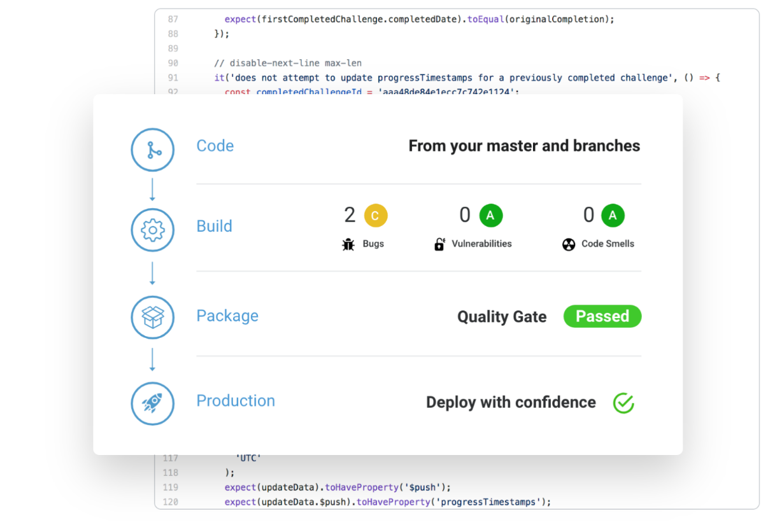Click the yellow C bug severity swatch
This screenshot has height=532, width=768.
(376, 215)
